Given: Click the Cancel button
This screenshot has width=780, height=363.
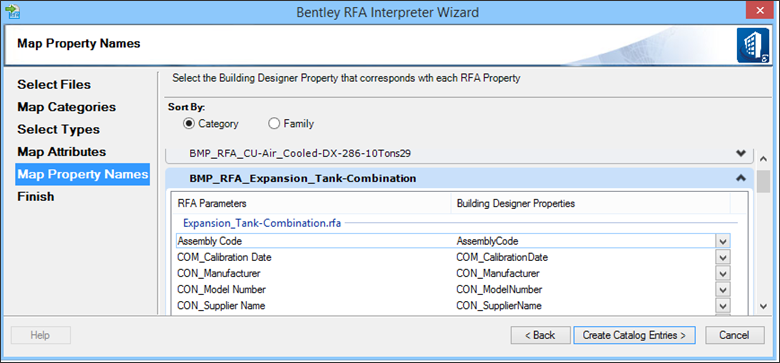Looking at the screenshot, I should coord(734,335).
